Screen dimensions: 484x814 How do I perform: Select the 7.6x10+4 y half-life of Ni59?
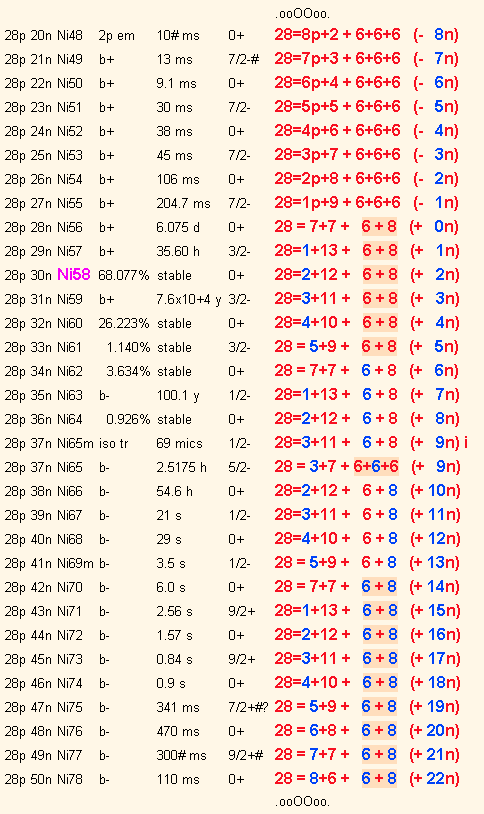click(189, 300)
